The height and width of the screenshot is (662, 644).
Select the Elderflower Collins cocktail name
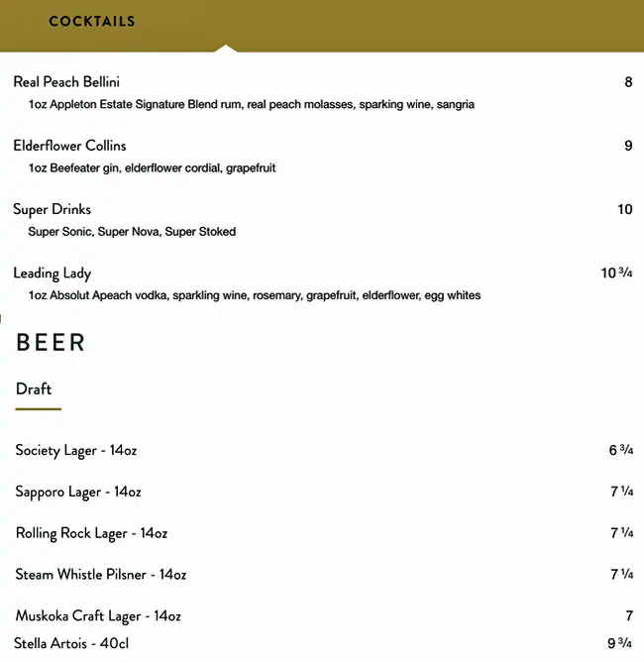[69, 146]
